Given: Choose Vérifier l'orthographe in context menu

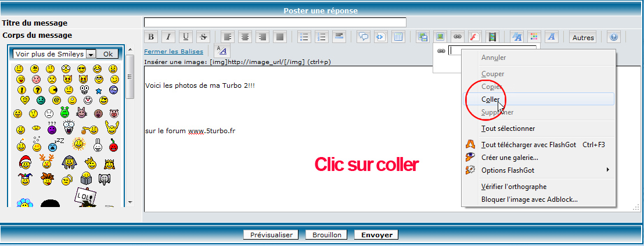Looking at the screenshot, I should 538,187.
